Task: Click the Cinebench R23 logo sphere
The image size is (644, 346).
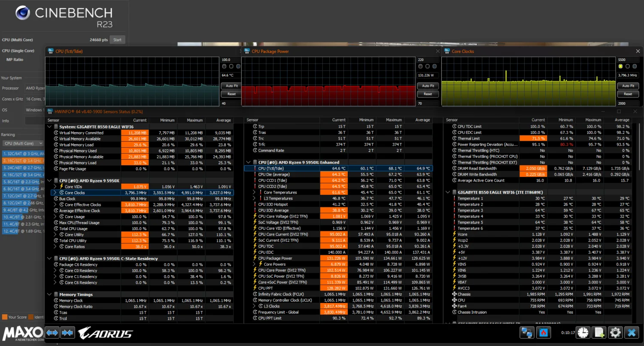Action: 23,13
